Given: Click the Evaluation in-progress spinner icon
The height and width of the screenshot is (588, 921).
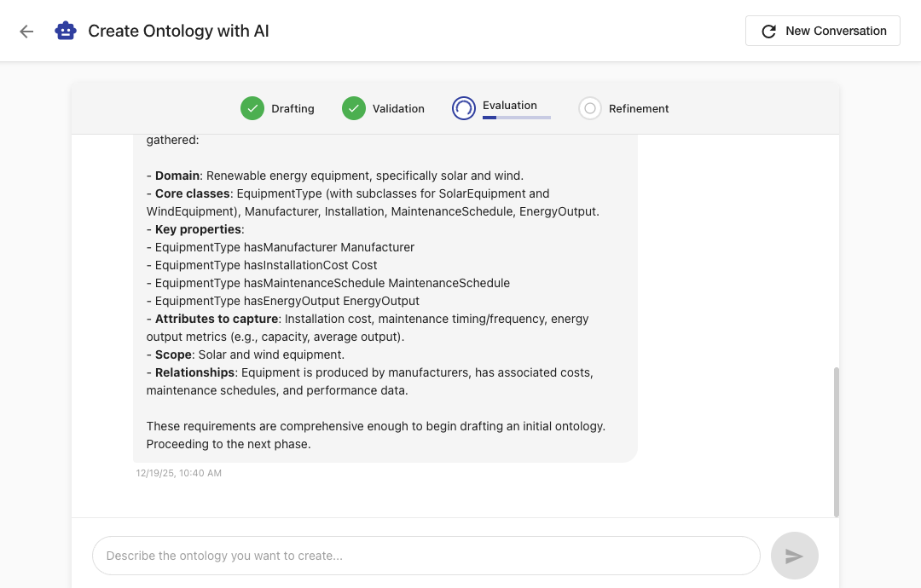Looking at the screenshot, I should pos(464,108).
